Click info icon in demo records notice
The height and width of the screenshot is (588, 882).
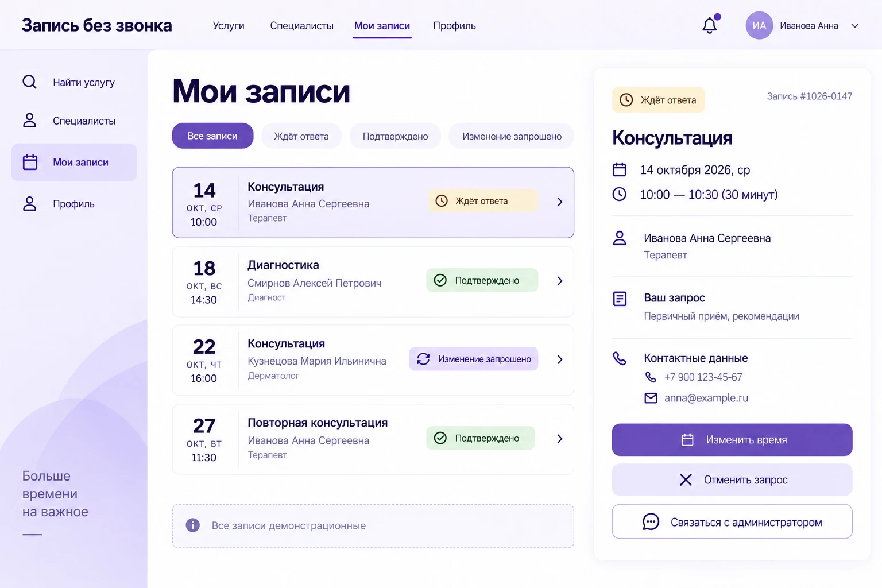(193, 525)
